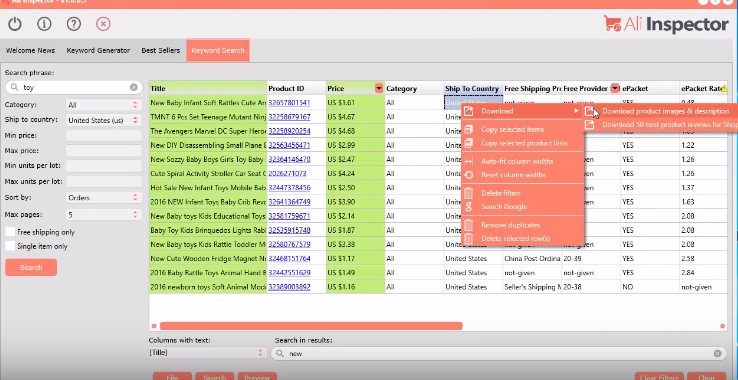Click the Ali Inspector logo
The height and width of the screenshot is (380, 738).
pyautogui.click(x=666, y=24)
